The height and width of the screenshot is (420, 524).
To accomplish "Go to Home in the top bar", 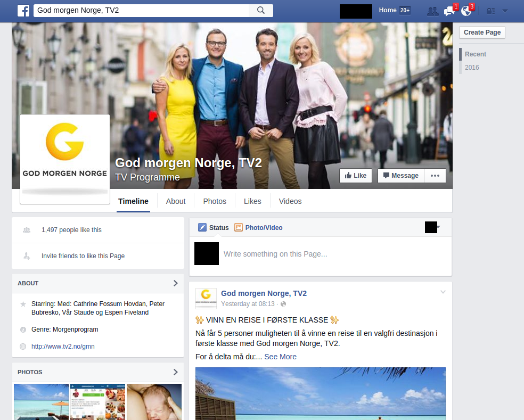I will 387,10.
